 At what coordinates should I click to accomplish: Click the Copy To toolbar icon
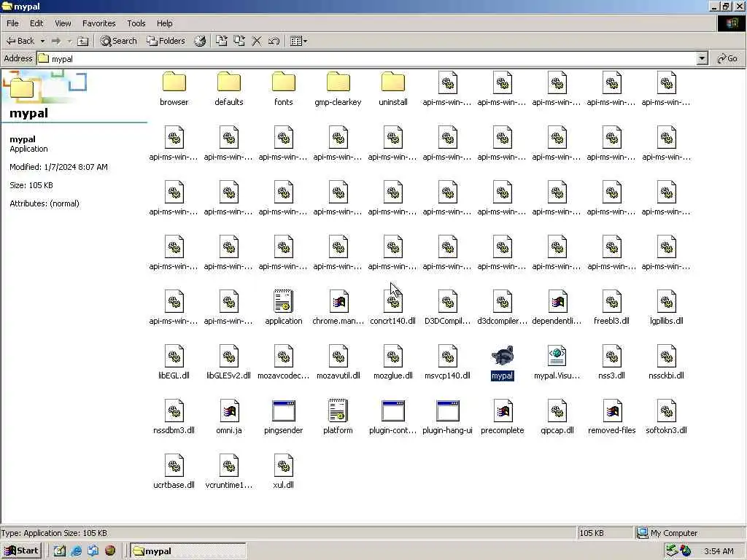(x=239, y=41)
